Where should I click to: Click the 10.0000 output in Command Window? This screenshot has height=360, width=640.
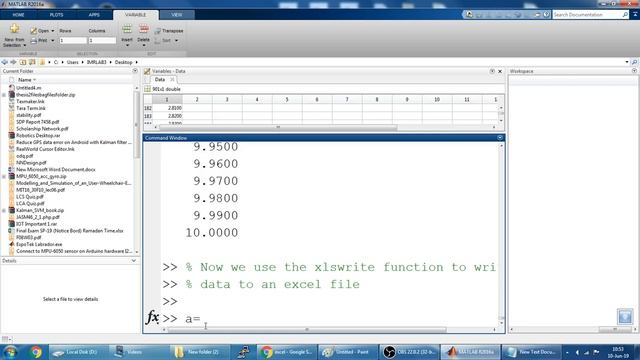(211, 233)
